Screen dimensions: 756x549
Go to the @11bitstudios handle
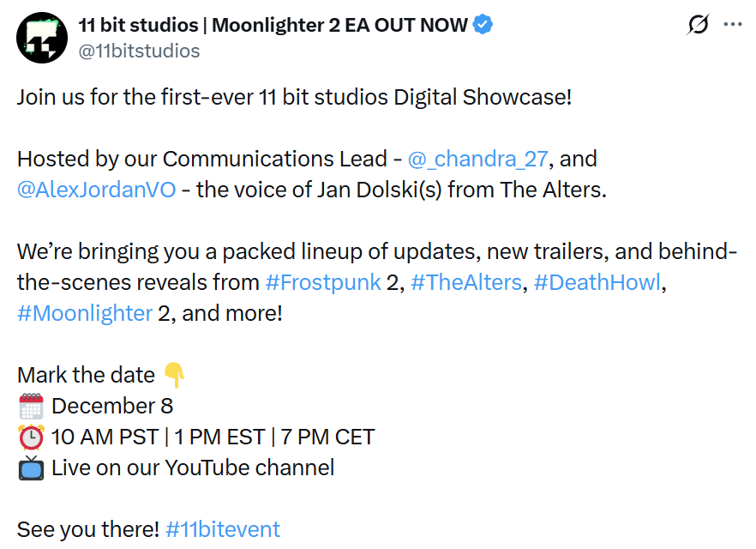139,51
